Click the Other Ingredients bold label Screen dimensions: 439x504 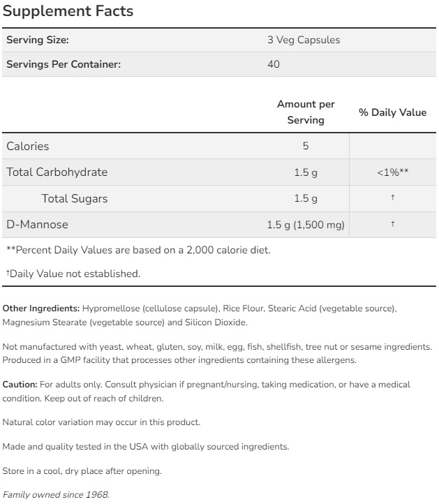pos(41,308)
